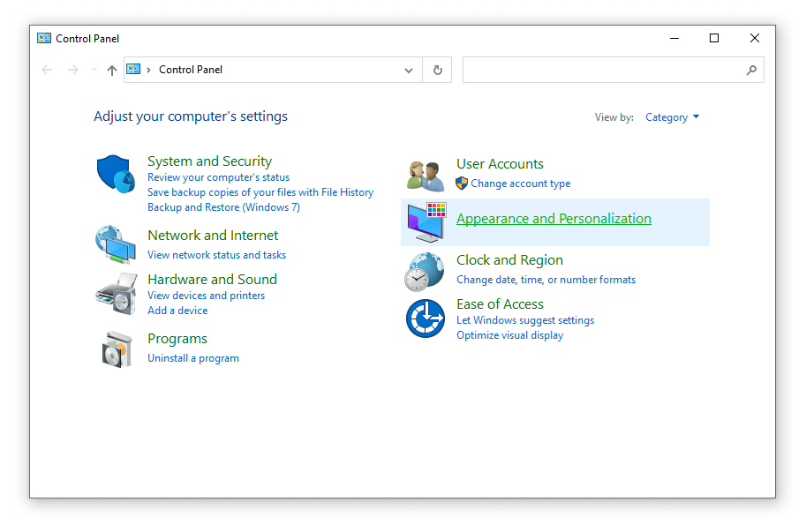Open the Programs category
The width and height of the screenshot is (806, 532).
tap(177, 339)
